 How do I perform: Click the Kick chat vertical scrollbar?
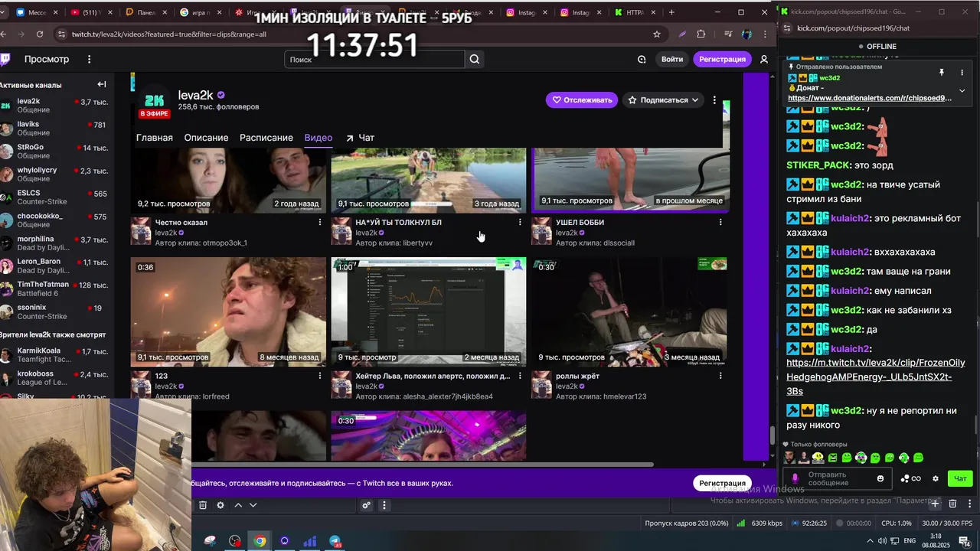coord(975,425)
